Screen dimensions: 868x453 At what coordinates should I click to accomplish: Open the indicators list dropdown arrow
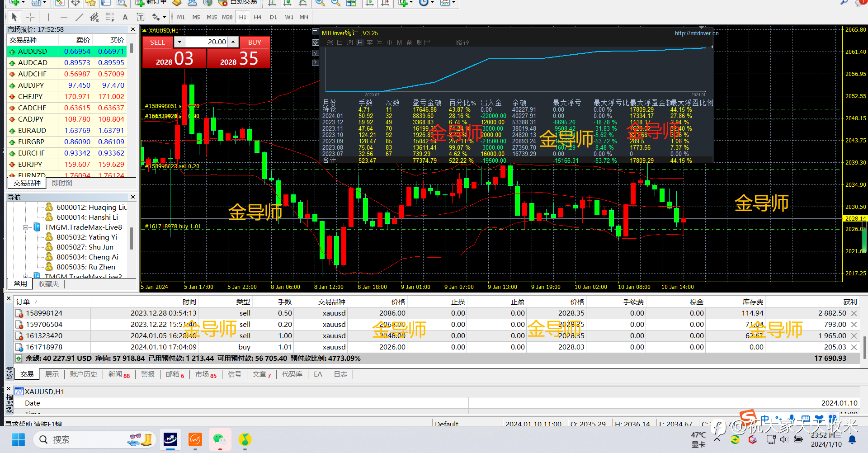tap(411, 3)
